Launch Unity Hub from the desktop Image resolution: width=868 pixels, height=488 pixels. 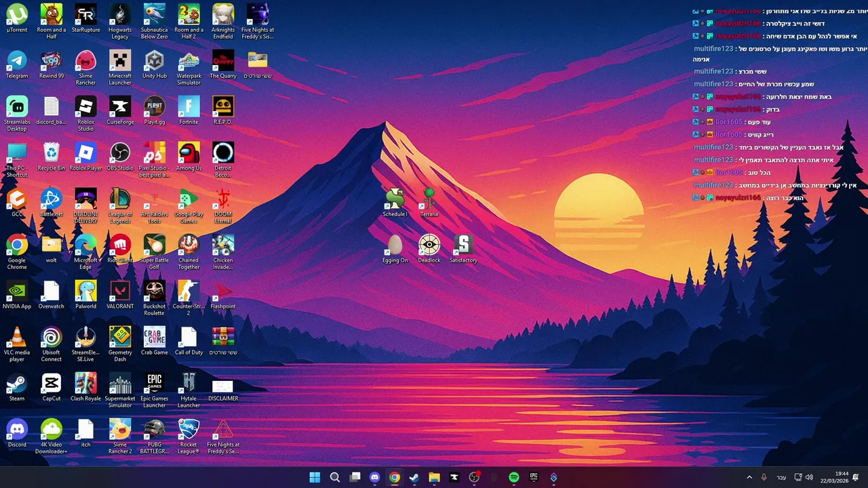coord(154,65)
